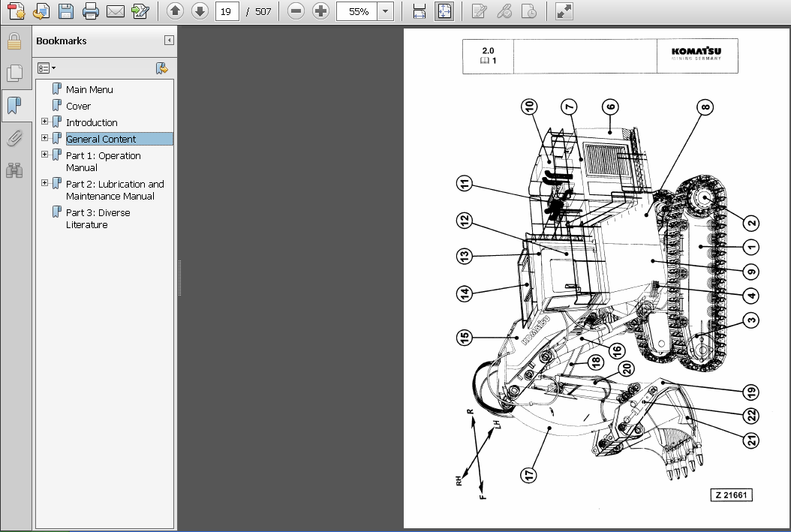Click the sticky note comment tool

pos(479,11)
